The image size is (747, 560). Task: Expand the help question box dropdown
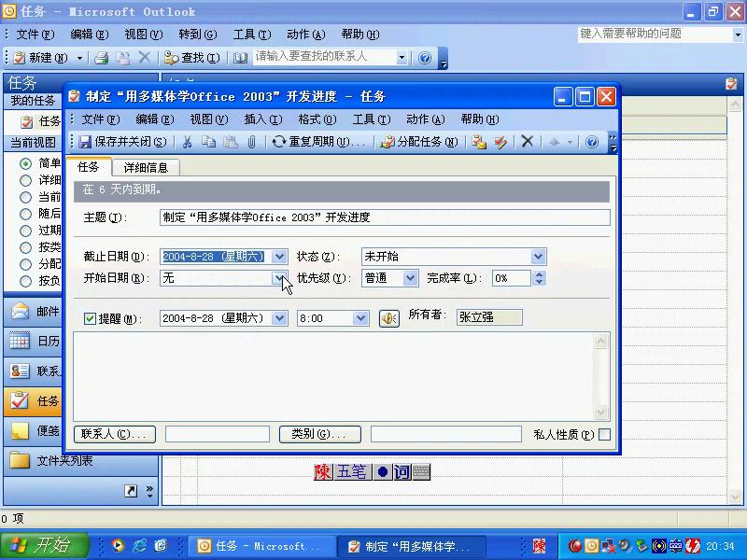tap(738, 35)
